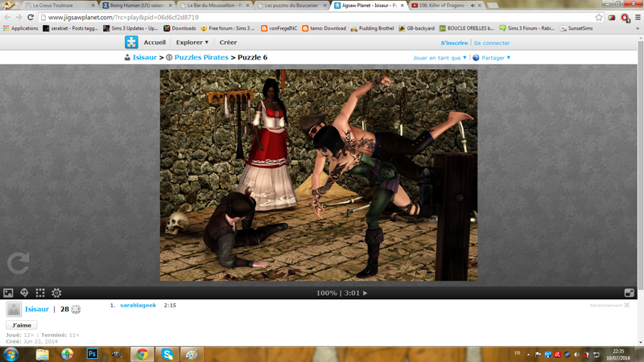
Task: Click the puzzle count piece icon beside 28
Action: pyautogui.click(x=76, y=309)
